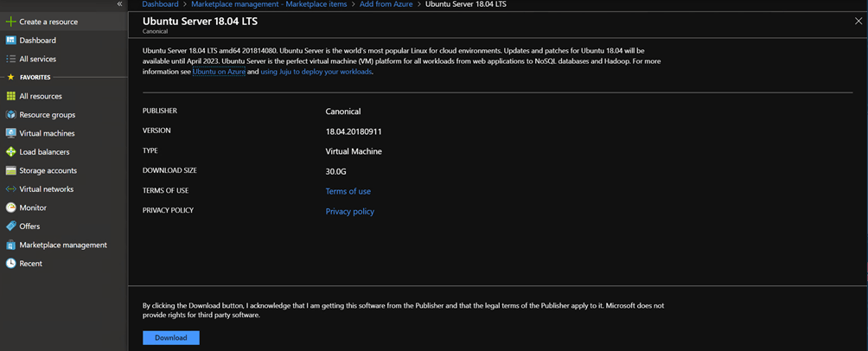Click the Virtual networks icon

point(10,188)
